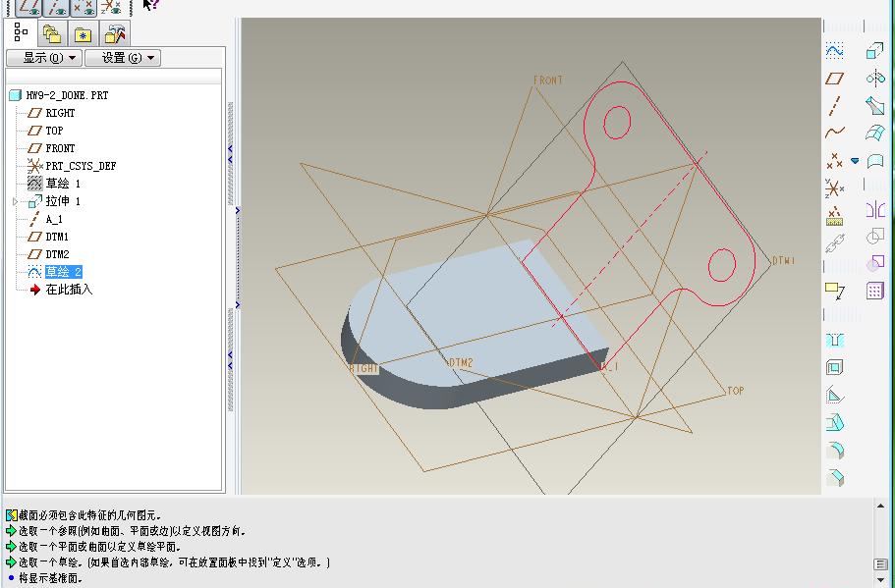Click message line 截面必须包含此特征的几何图元

pos(90,515)
